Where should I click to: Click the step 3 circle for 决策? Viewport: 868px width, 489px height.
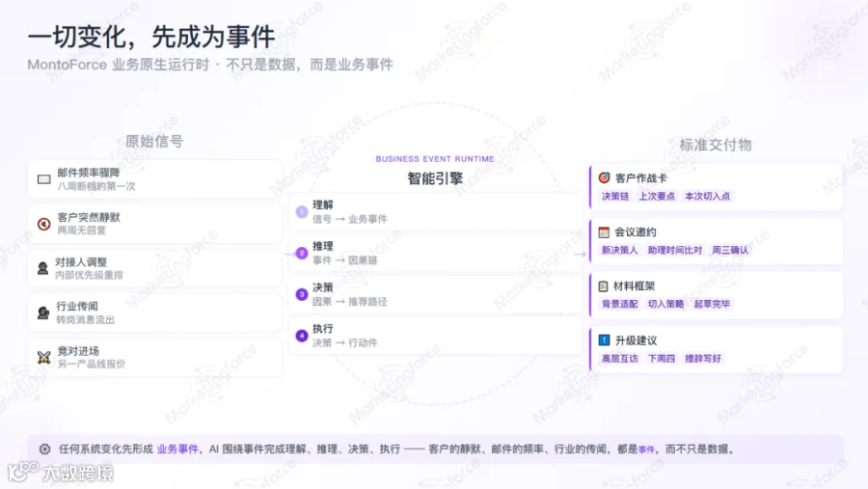302,294
